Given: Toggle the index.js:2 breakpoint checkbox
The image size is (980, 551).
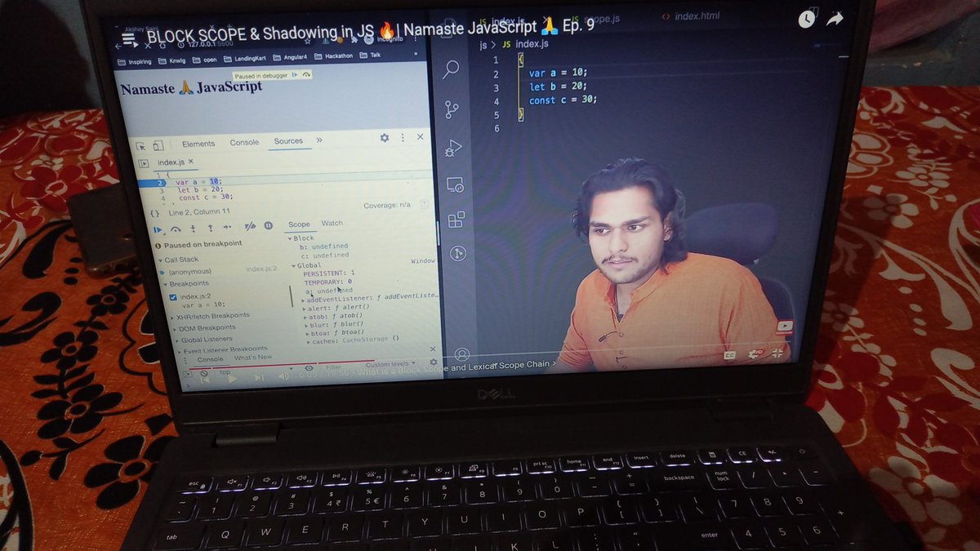Looking at the screenshot, I should [x=172, y=297].
